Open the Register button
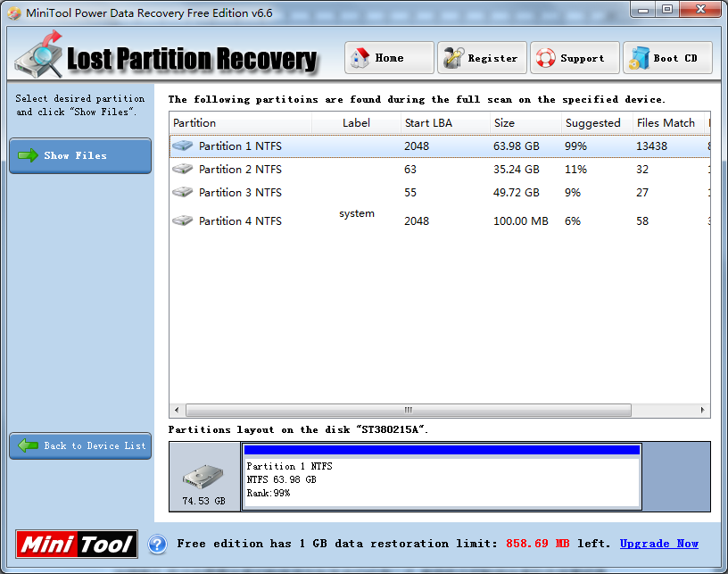This screenshot has height=574, width=728. pos(482,58)
